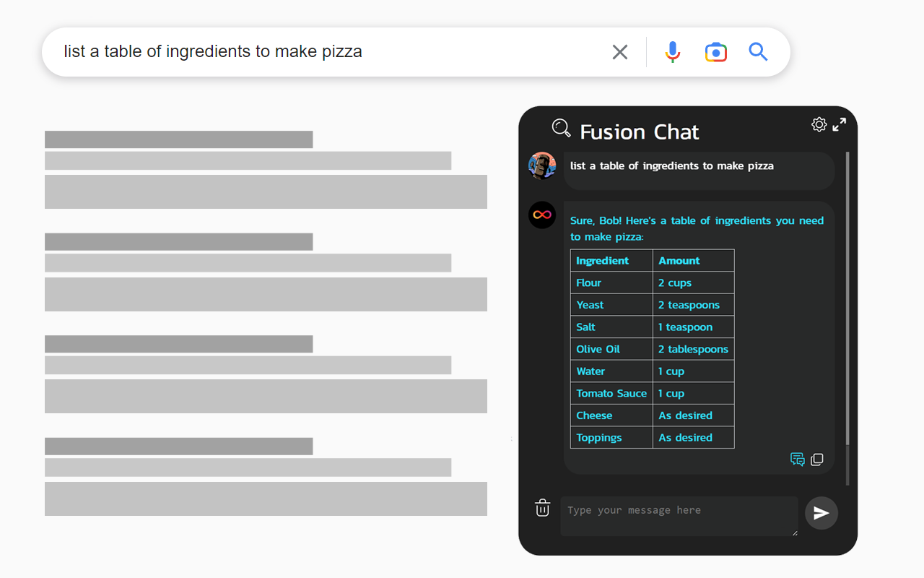The width and height of the screenshot is (924, 578).
Task: Activate voice search with the microphone icon
Action: point(672,51)
